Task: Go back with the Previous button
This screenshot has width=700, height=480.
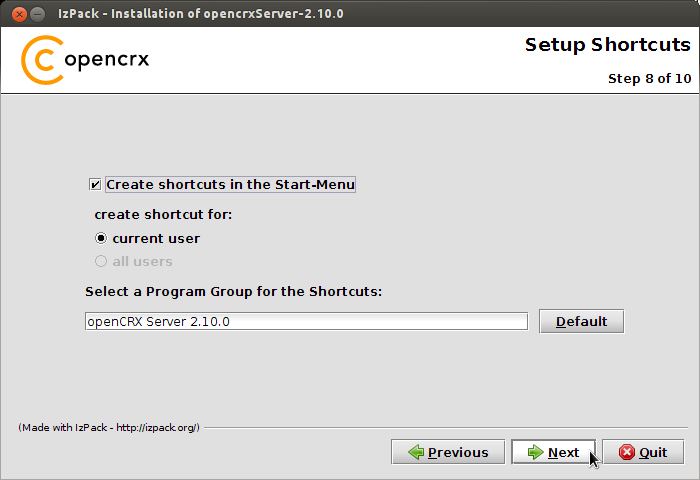Action: [448, 452]
